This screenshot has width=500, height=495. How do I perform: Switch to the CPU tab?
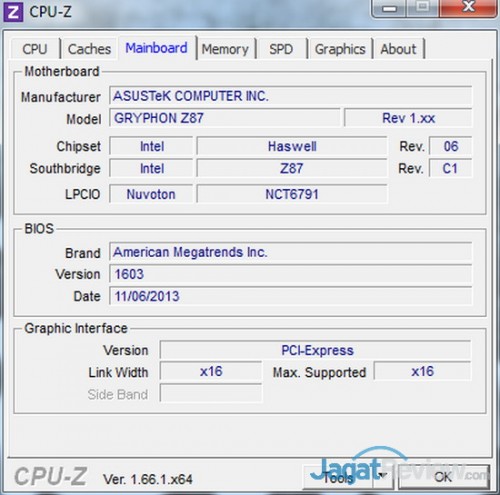coord(35,49)
